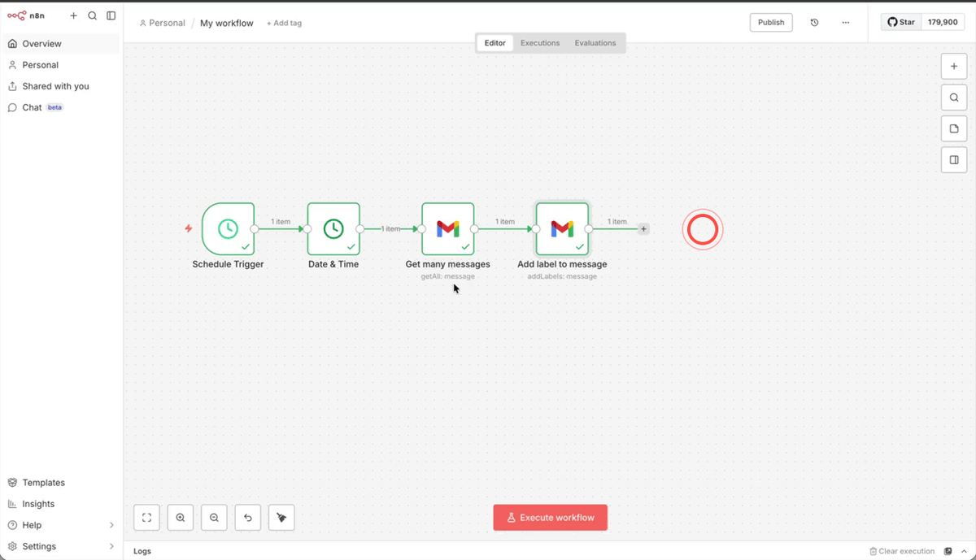Open the three-dot options menu
The width and height of the screenshot is (976, 560).
coord(845,22)
